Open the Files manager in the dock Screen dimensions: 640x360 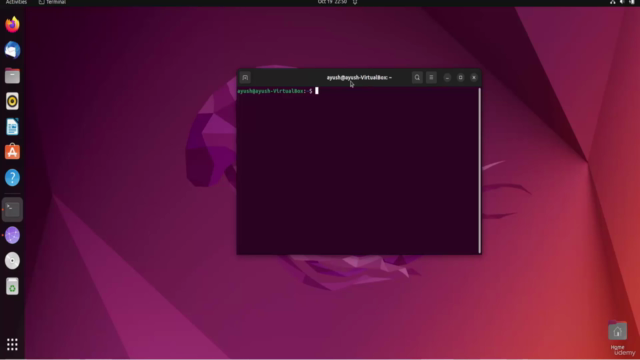coord(12,76)
